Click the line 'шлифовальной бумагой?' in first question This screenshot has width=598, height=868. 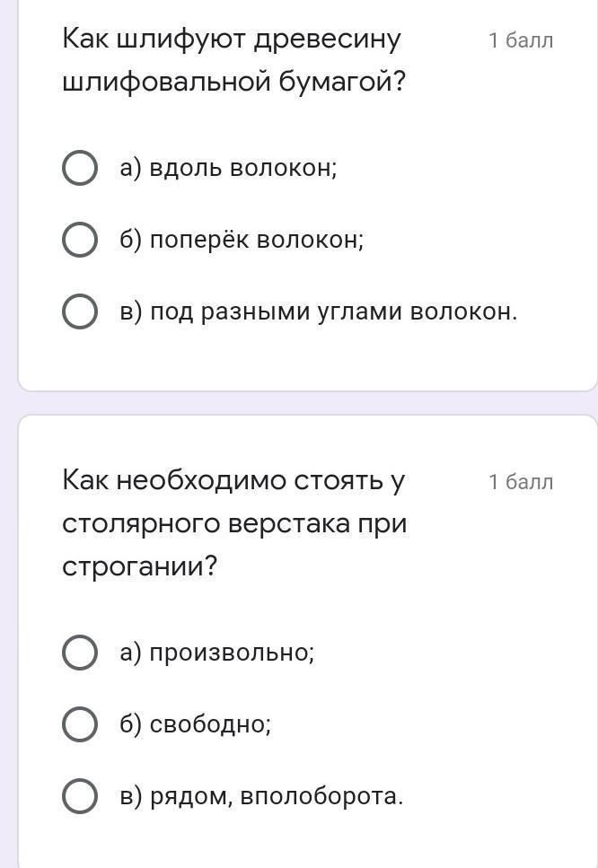point(233,83)
